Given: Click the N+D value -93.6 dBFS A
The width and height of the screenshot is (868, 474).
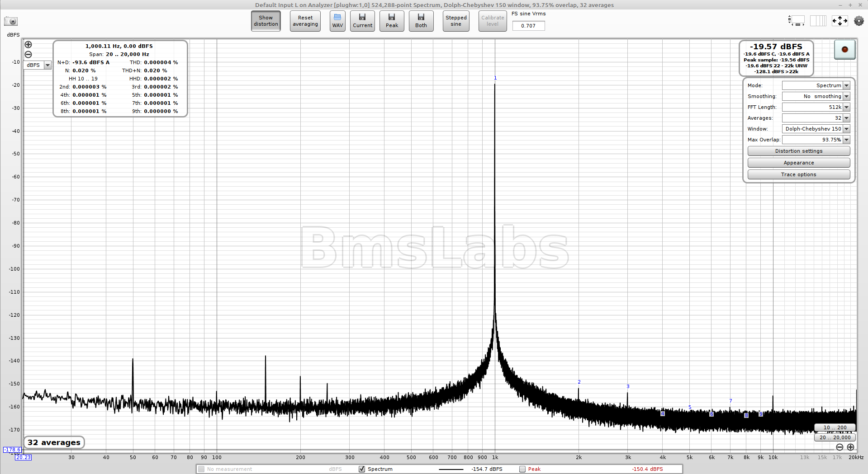Looking at the screenshot, I should point(91,62).
